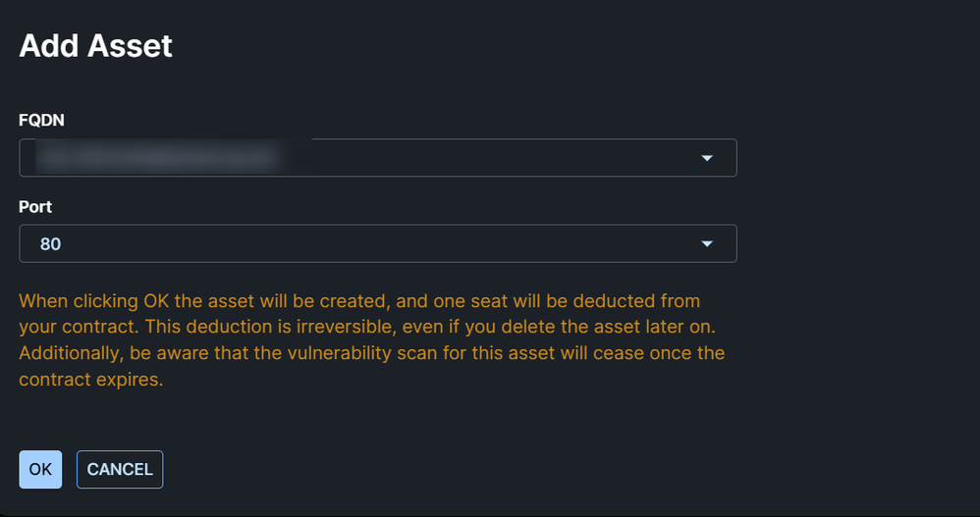The height and width of the screenshot is (517, 980).
Task: Select the blurred FQDN value text
Action: point(157,158)
